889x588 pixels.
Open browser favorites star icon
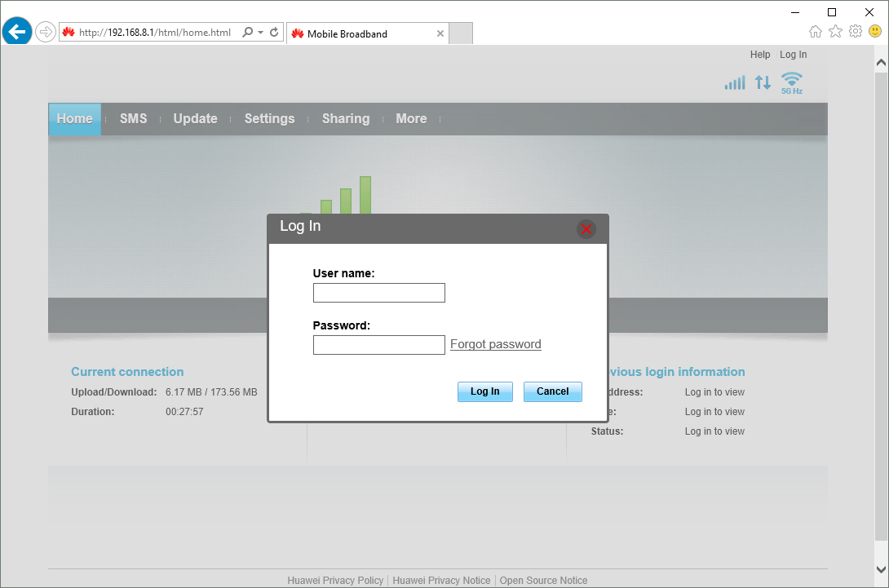[835, 32]
